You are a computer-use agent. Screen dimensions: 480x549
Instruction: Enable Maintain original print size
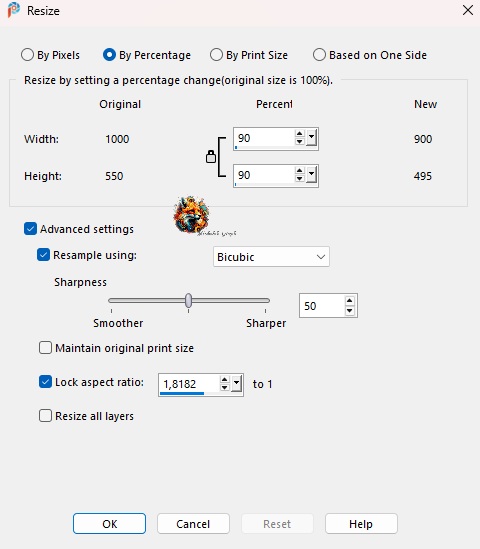(45, 348)
